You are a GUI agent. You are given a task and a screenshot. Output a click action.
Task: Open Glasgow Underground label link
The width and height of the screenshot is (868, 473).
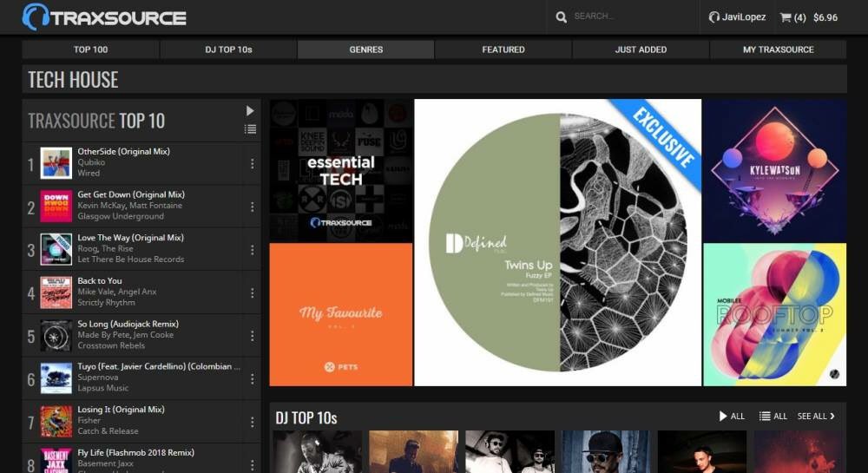[121, 216]
